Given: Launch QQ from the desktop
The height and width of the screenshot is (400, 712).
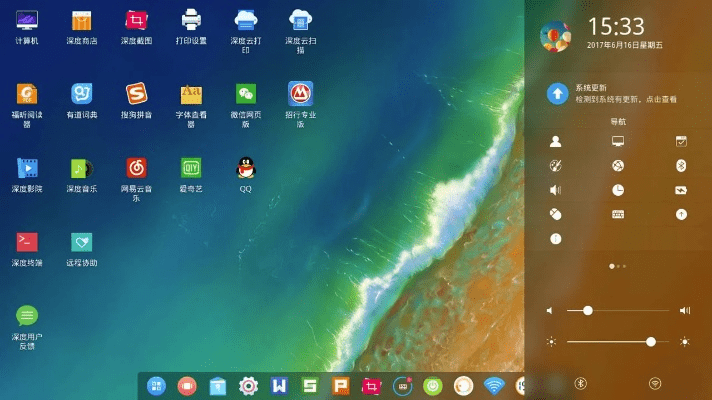Looking at the screenshot, I should 246,167.
